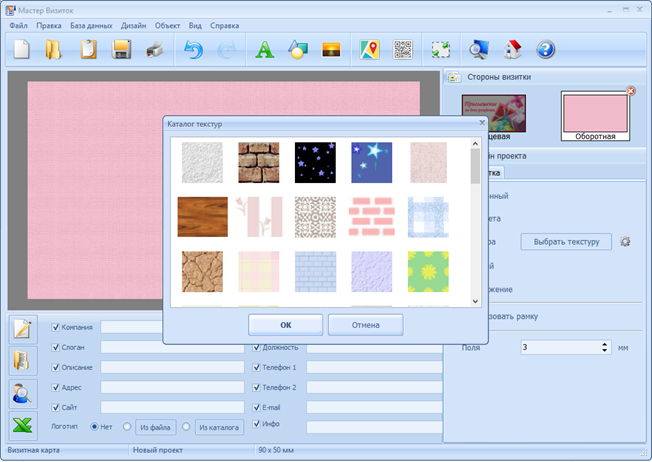The height and width of the screenshot is (462, 652).
Task: Insert a picture using the sunset image icon
Action: [331, 49]
